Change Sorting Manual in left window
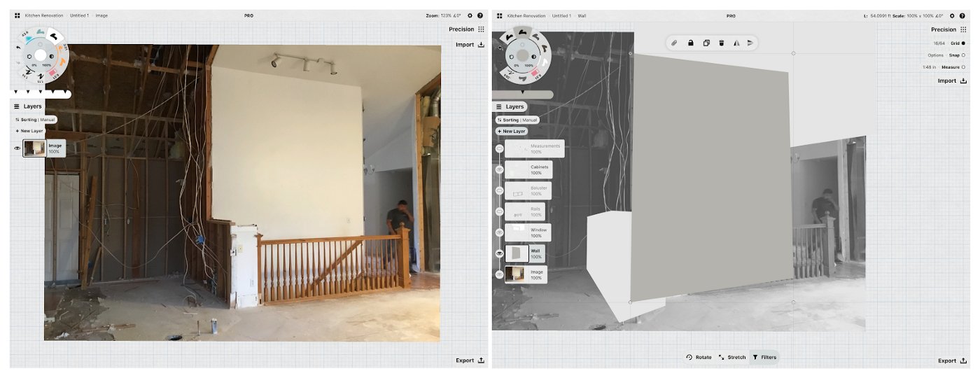980x378 pixels. tap(35, 120)
